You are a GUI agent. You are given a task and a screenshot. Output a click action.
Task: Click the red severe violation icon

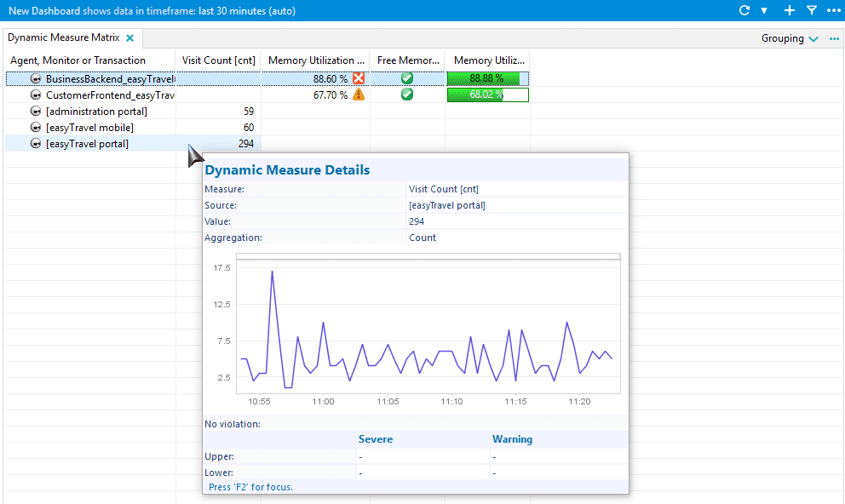[359, 78]
